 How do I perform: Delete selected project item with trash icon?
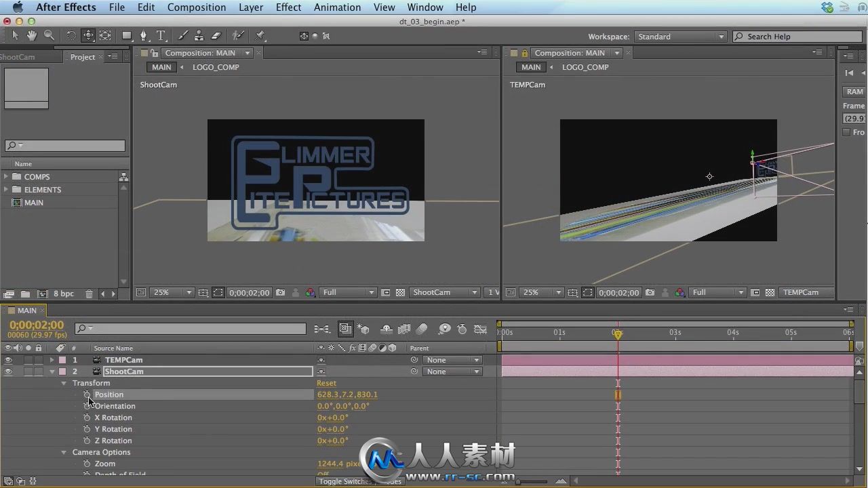pos(89,294)
